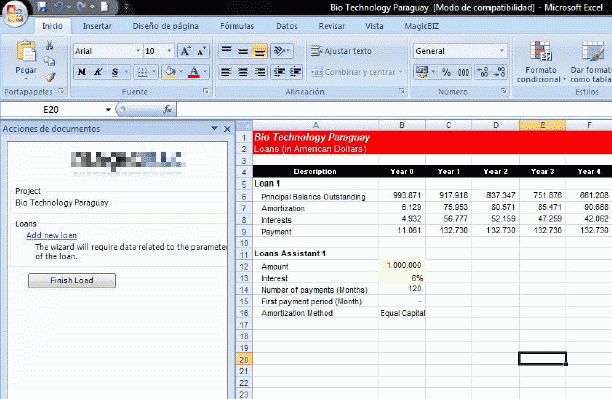Open the Diseño de página tab
Viewport: 612px width, 399px height.
click(x=165, y=26)
